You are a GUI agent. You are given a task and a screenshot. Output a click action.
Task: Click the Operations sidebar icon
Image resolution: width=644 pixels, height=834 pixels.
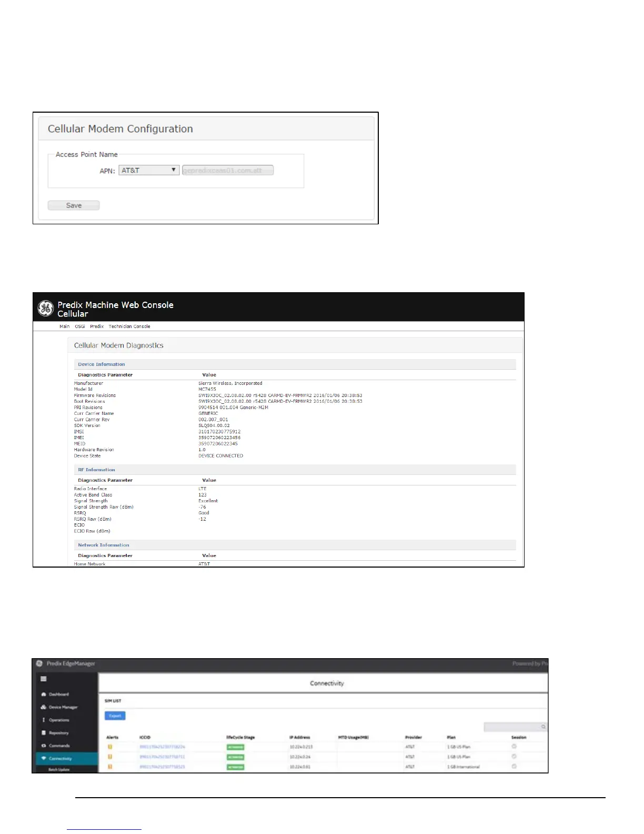pyautogui.click(x=44, y=720)
